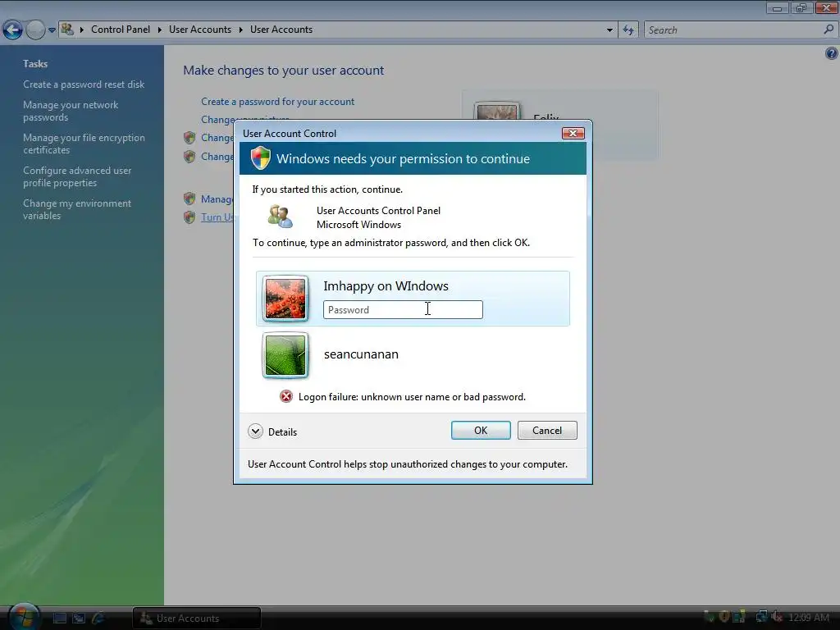The width and height of the screenshot is (840, 630).
Task: Click Show Desktop quick launch icon
Action: tap(59, 619)
